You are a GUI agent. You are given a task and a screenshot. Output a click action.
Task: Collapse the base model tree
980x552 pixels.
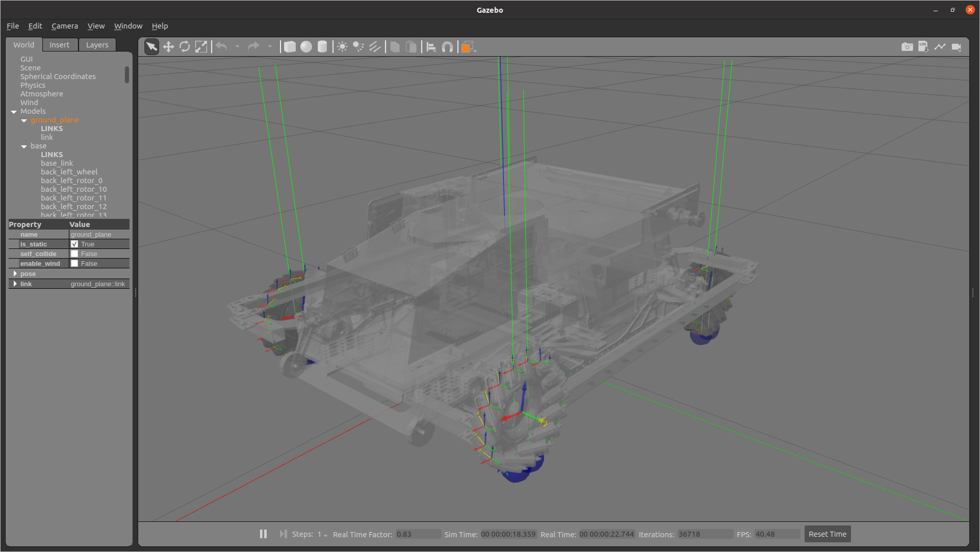coord(24,146)
